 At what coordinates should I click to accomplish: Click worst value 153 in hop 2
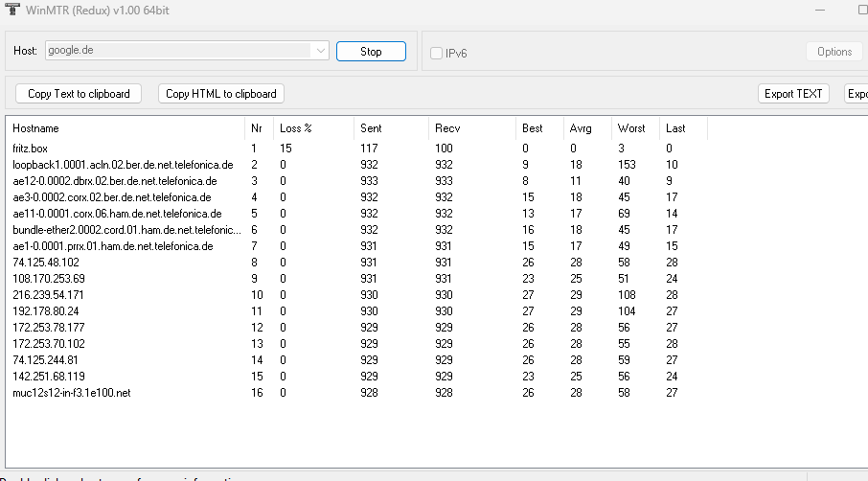[x=627, y=165]
